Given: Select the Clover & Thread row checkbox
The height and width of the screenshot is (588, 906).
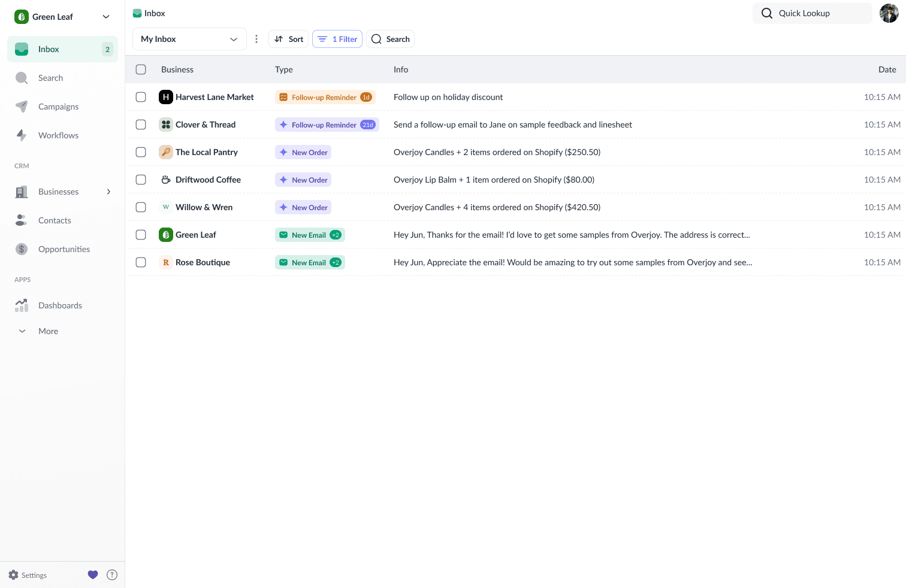Looking at the screenshot, I should 141,125.
